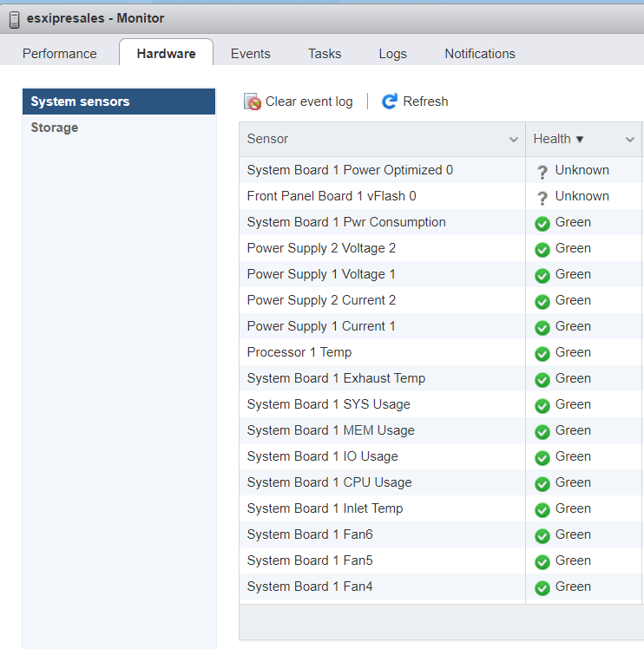Click the blue Refresh icon
The height and width of the screenshot is (649, 644).
[x=390, y=102]
